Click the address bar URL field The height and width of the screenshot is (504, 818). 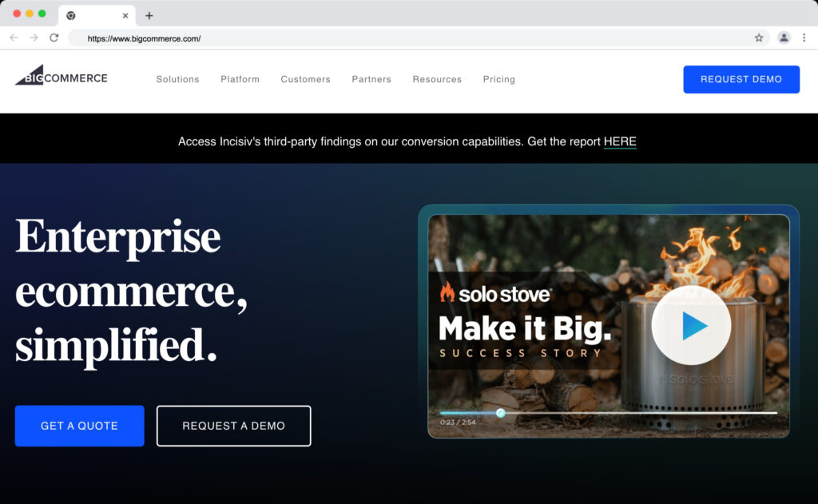(417, 38)
